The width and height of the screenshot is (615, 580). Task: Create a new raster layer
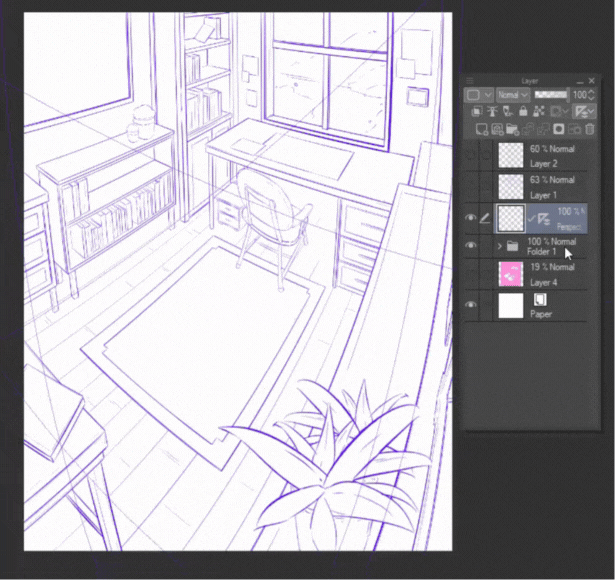pyautogui.click(x=481, y=129)
